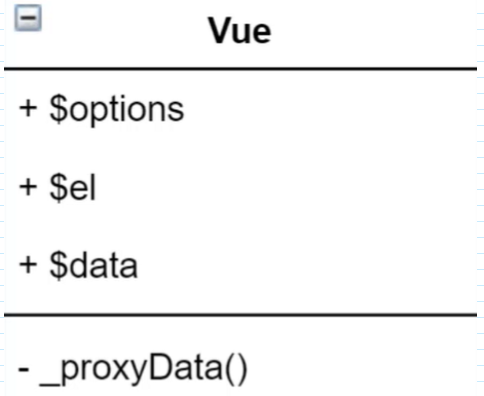Click blank space right of _proxyData()

(x=362, y=368)
